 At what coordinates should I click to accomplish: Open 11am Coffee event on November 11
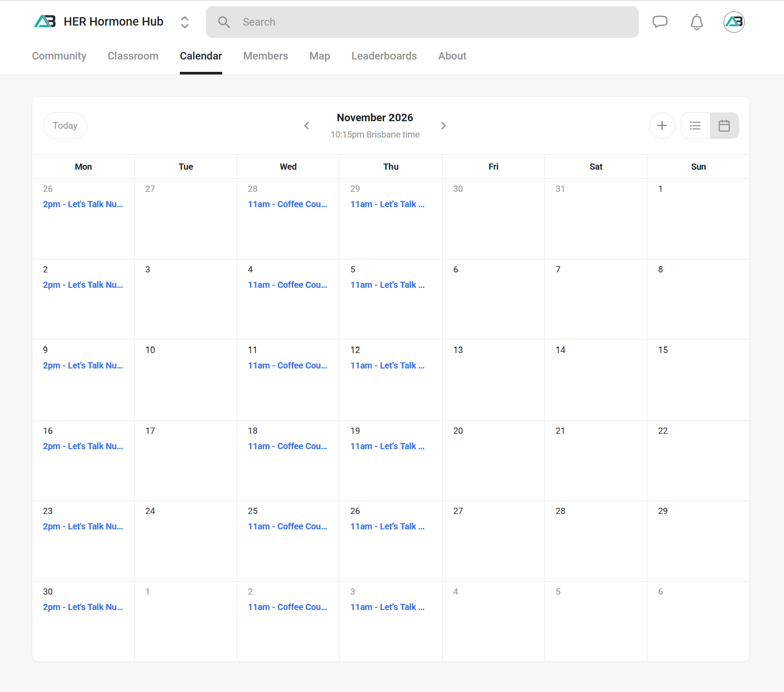[287, 365]
